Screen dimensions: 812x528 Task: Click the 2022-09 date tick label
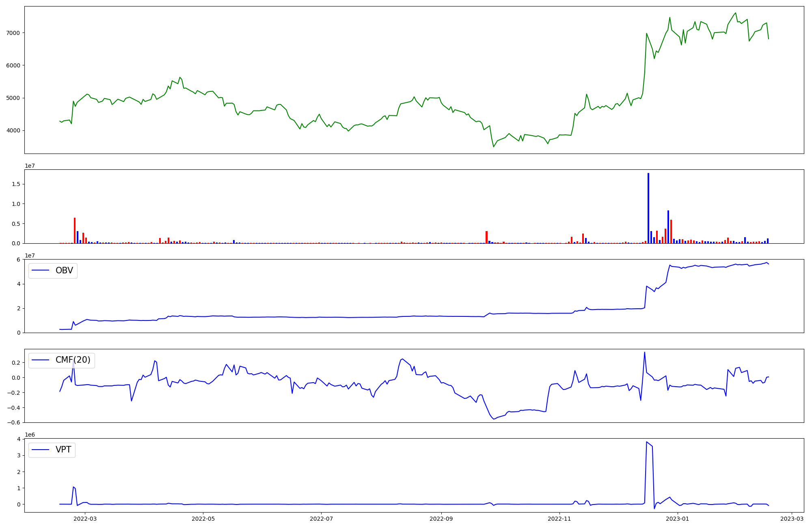(441, 519)
